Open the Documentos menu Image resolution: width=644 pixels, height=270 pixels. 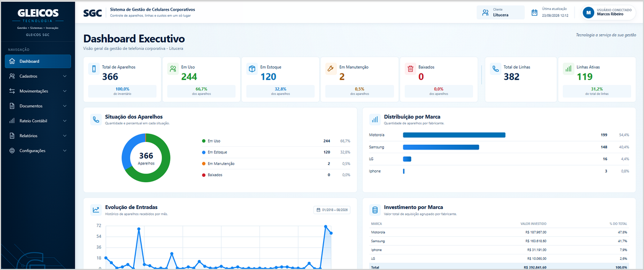click(x=37, y=106)
